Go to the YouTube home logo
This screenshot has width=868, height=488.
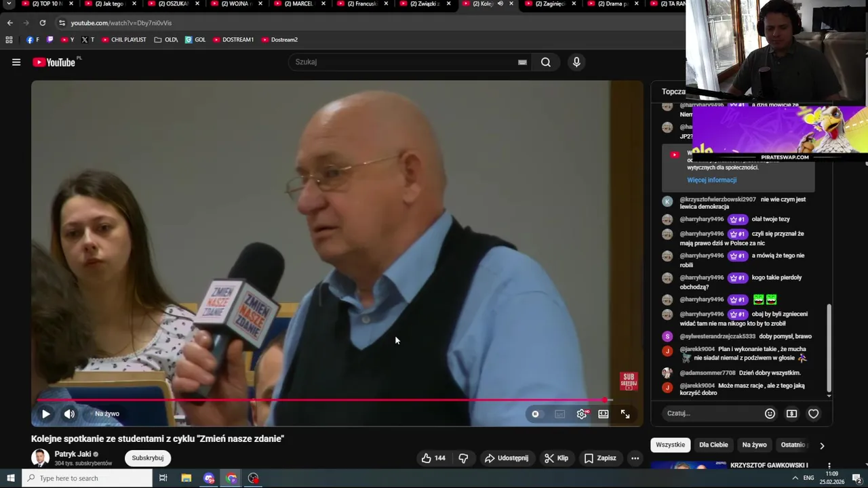pyautogui.click(x=54, y=62)
